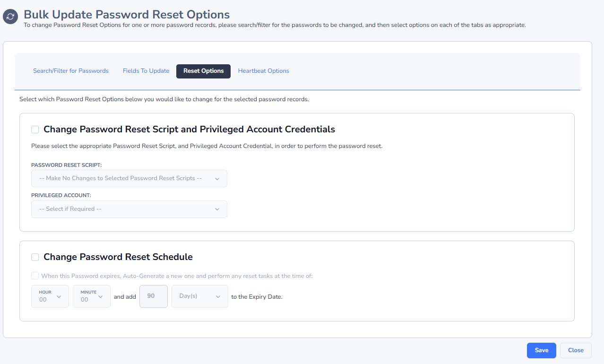Enable Change Password Reset Script and Credentials checkbox
Screen dimensions: 604x364
pyautogui.click(x=35, y=130)
